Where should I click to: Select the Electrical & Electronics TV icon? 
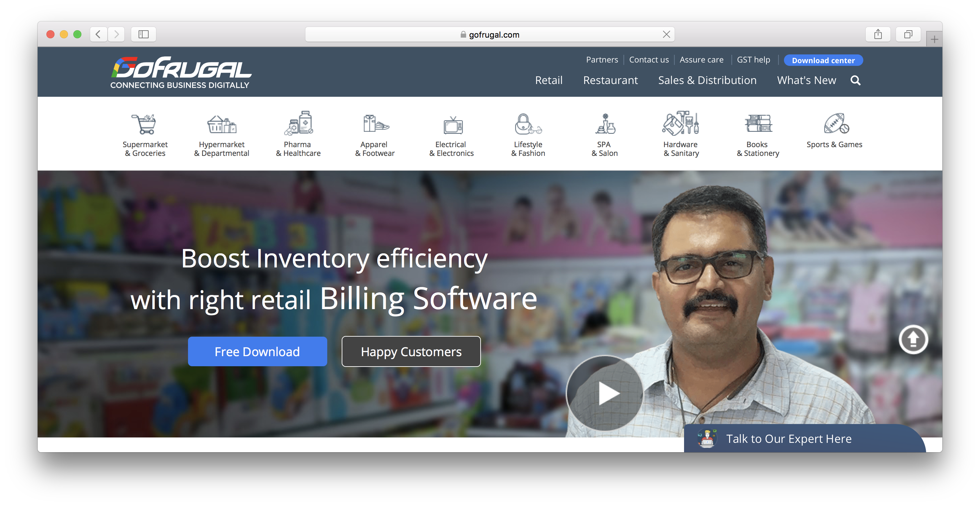(x=453, y=125)
